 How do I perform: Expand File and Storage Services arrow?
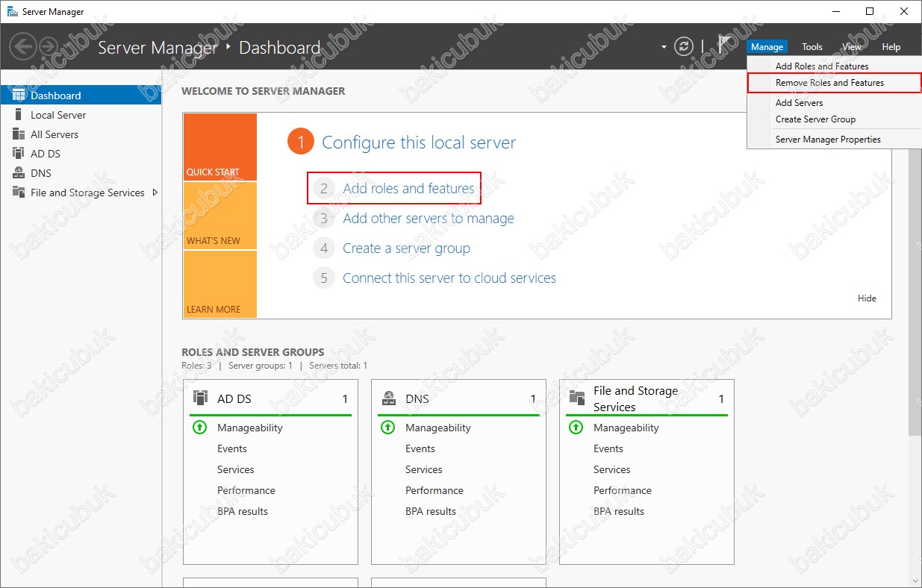(155, 193)
